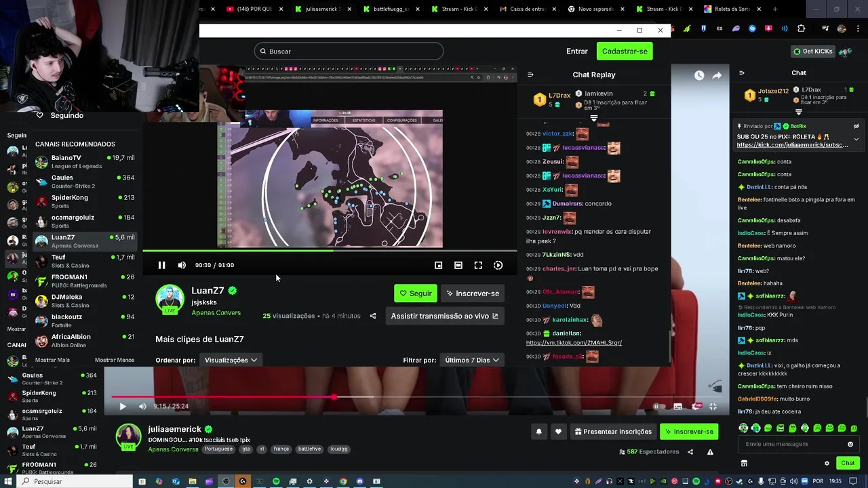The image size is (868, 488).
Task: Open ocamargoluiz recommended channel
Action: coord(85,221)
